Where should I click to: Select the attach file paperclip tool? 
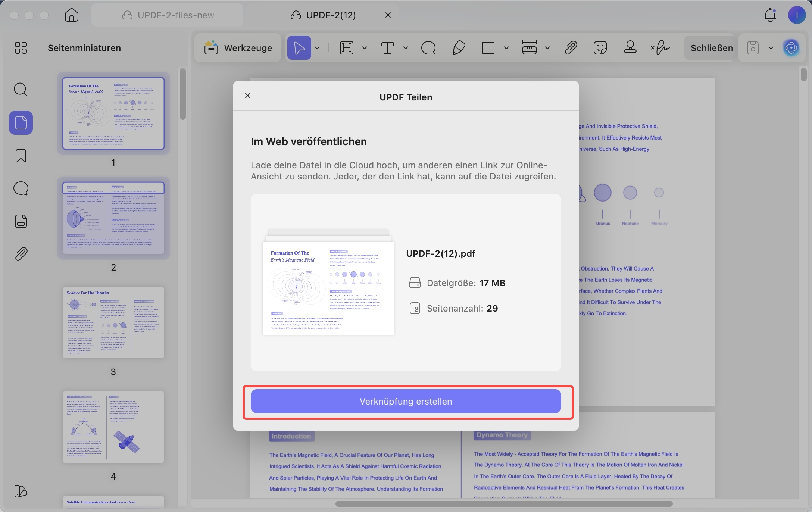pos(571,48)
